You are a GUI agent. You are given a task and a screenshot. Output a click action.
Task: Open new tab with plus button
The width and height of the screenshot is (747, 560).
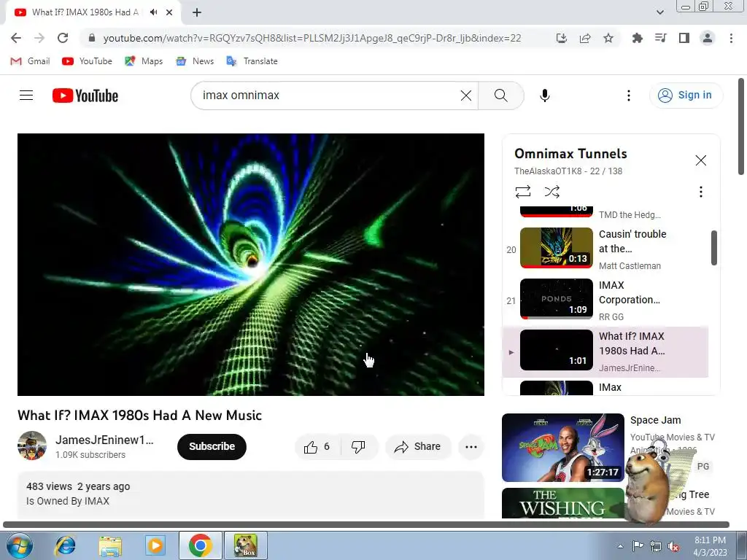(197, 12)
